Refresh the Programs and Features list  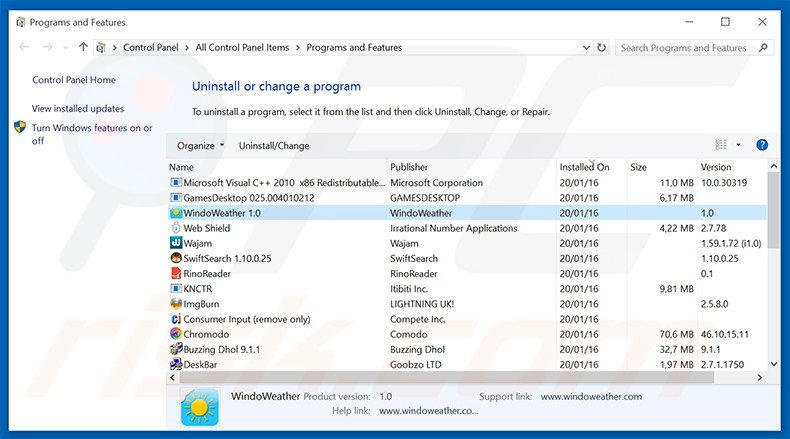[x=602, y=47]
